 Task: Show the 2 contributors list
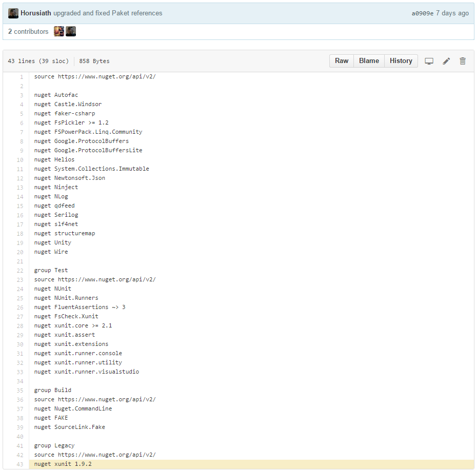28,32
